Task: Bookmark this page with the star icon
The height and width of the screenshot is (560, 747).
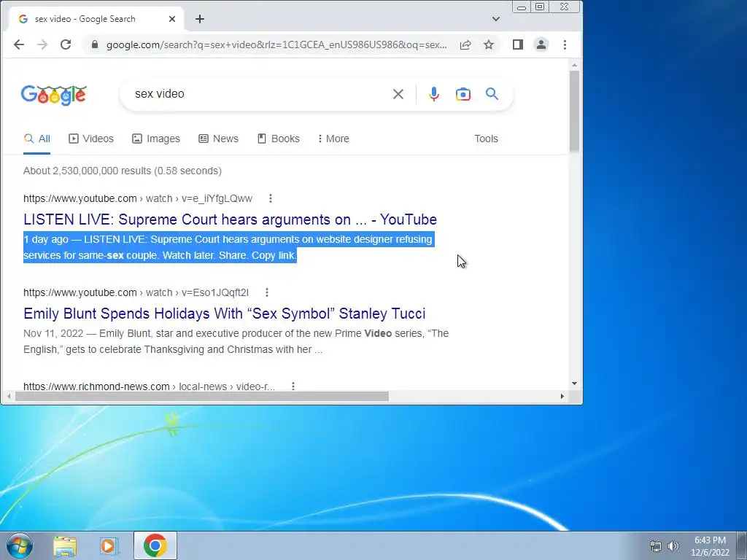Action: click(x=489, y=44)
